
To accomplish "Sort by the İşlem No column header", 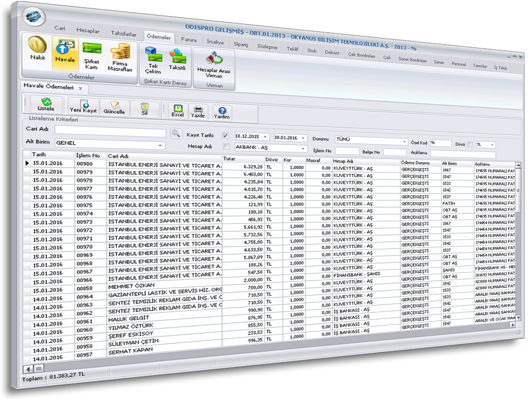I will 87,156.
